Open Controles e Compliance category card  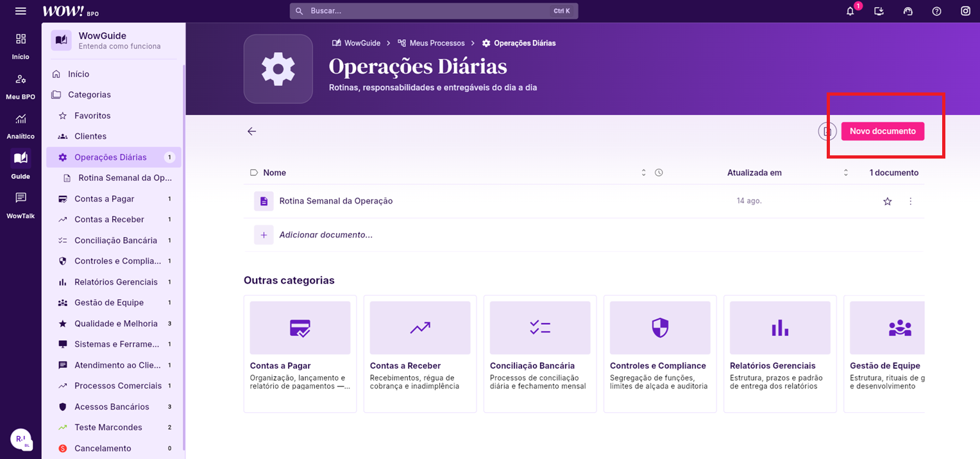660,354
